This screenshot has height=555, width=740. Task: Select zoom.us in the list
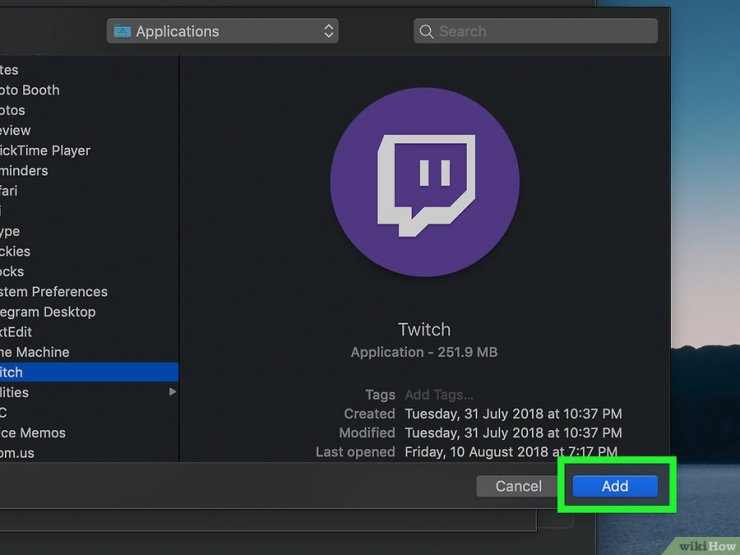point(89,453)
